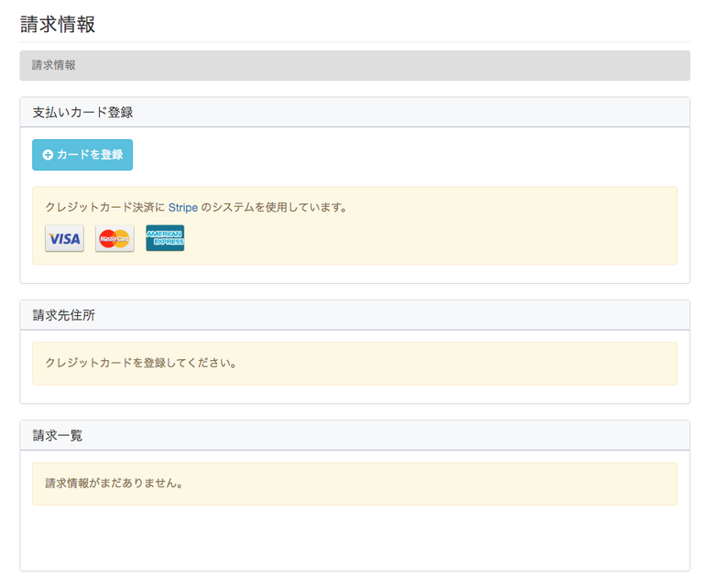Click the text クレジットカード決済に before Stripe
This screenshot has height=588, width=710.
(x=104, y=208)
